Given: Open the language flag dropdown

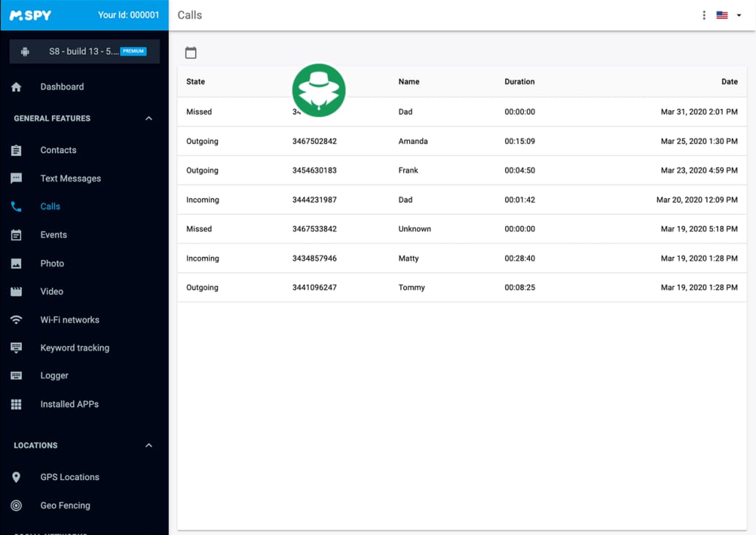Looking at the screenshot, I should (x=727, y=15).
